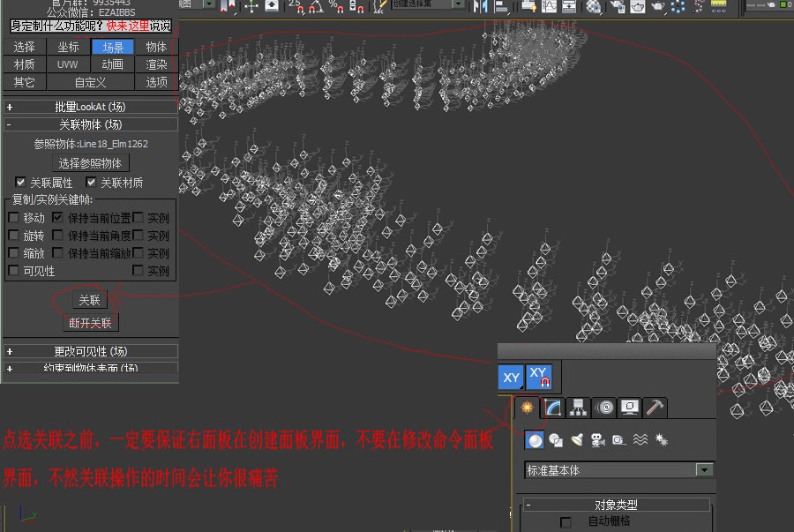This screenshot has width=794, height=532.
Task: Open the edit named selection sets icon
Action: click(x=379, y=6)
